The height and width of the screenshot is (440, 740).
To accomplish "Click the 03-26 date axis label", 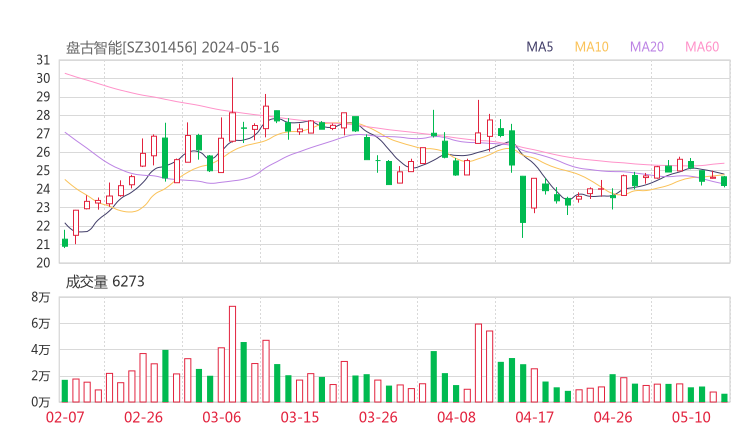I will pyautogui.click(x=378, y=417).
